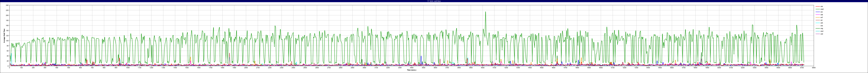Click the '200' y-axis tick label

[x=7, y=15]
